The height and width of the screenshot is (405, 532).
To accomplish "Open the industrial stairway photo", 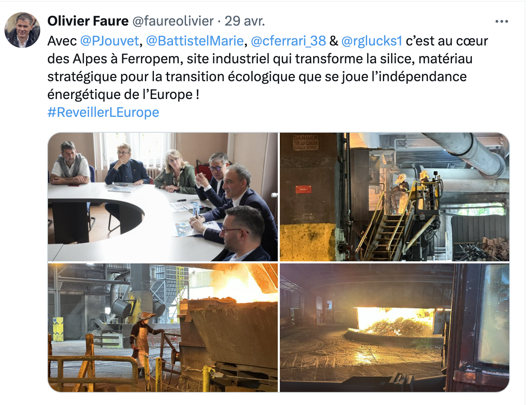I will pos(394,197).
